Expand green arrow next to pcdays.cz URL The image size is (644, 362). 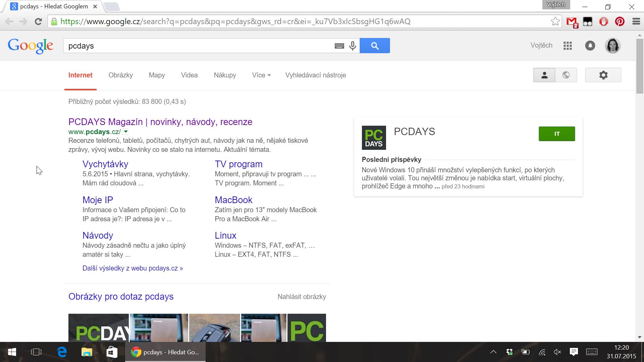pyautogui.click(x=126, y=132)
